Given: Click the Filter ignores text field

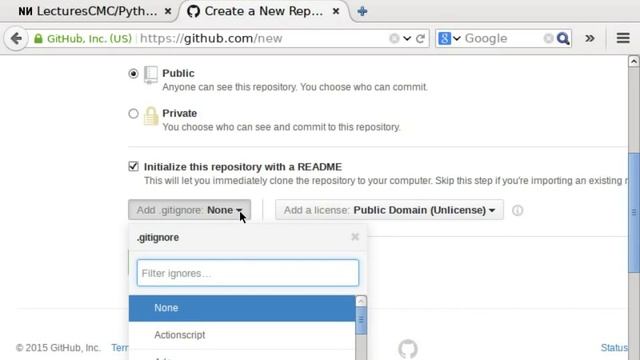Looking at the screenshot, I should pyautogui.click(x=248, y=273).
